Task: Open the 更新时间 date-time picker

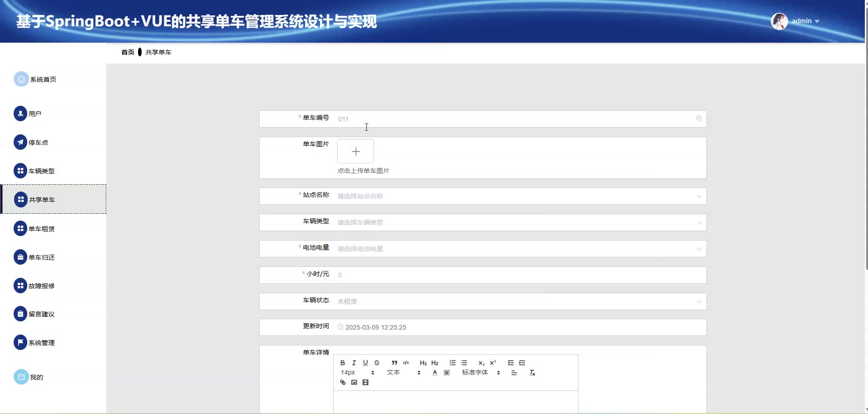Action: pyautogui.click(x=520, y=327)
